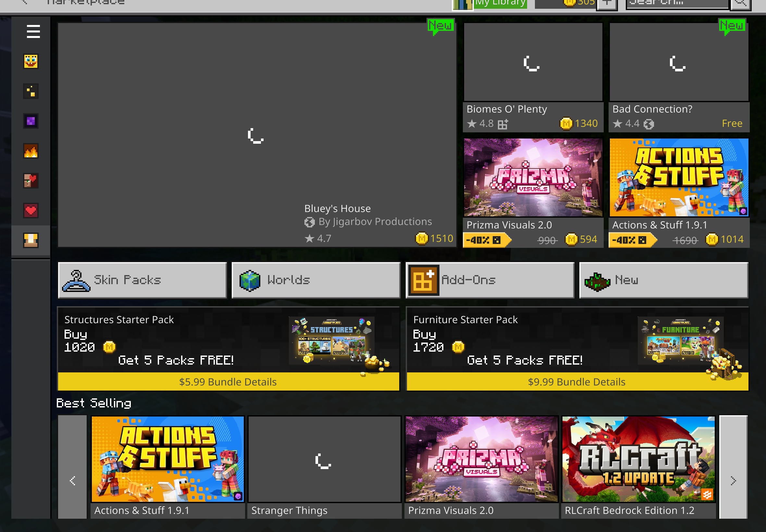The image size is (766, 532).
Task: Open the Add-Ons category
Action: [490, 280]
